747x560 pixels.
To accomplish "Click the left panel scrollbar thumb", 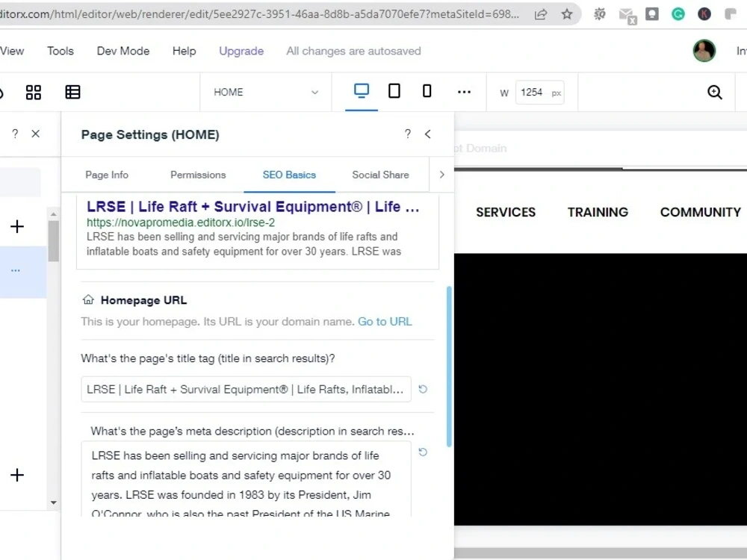I will coord(53,241).
